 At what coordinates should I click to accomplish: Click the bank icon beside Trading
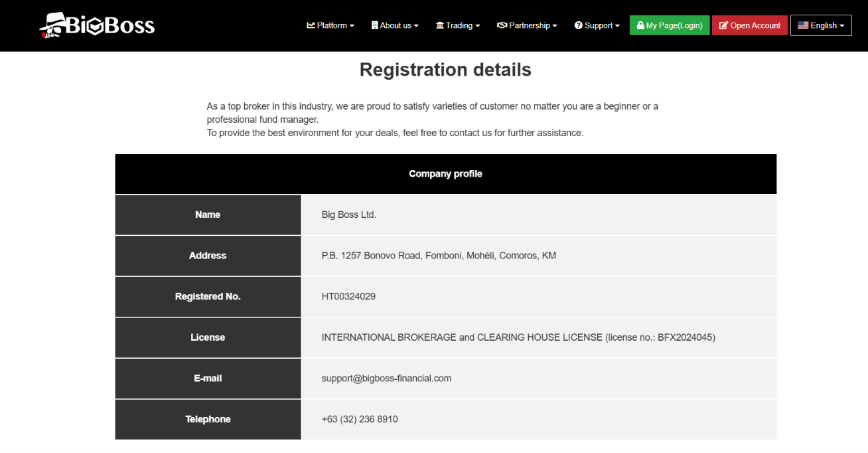(440, 25)
